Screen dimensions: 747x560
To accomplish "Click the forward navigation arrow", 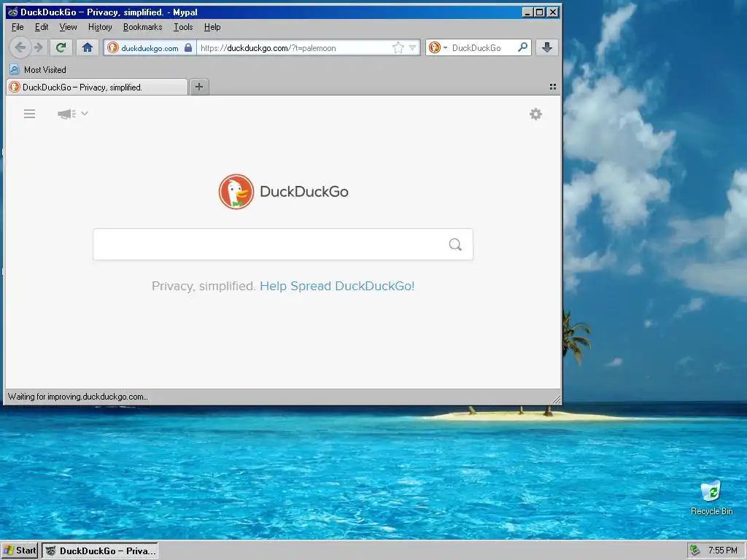I will pos(39,47).
